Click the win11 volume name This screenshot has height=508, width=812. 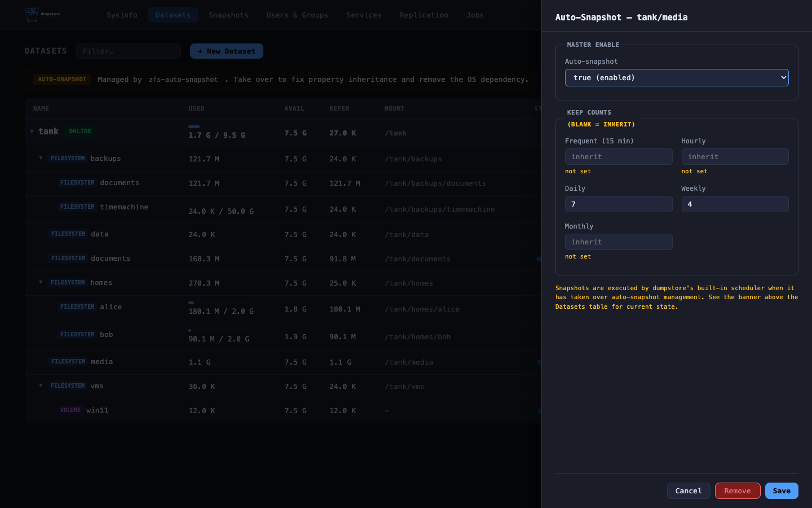coord(97,410)
